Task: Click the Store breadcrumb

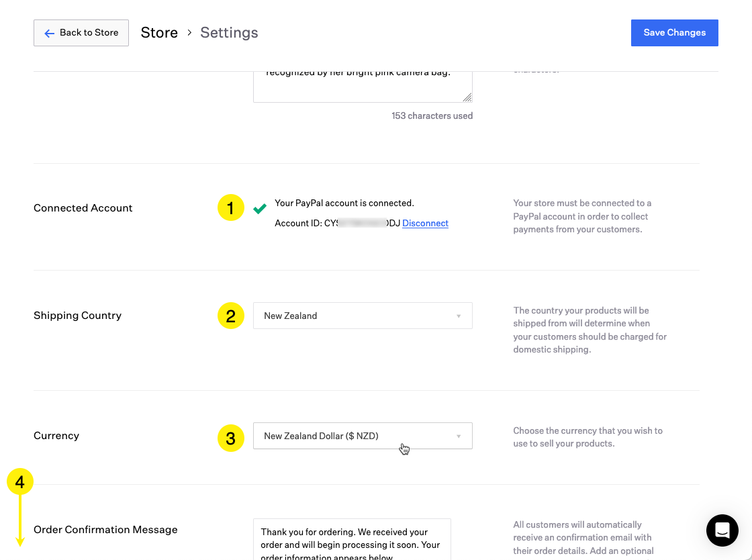Action: (x=159, y=33)
